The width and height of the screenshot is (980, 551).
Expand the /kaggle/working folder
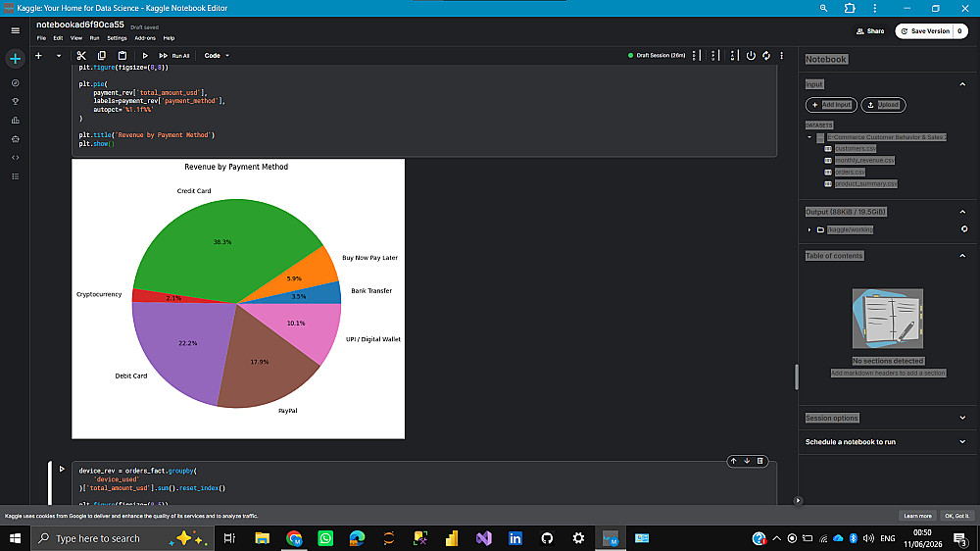pos(809,229)
